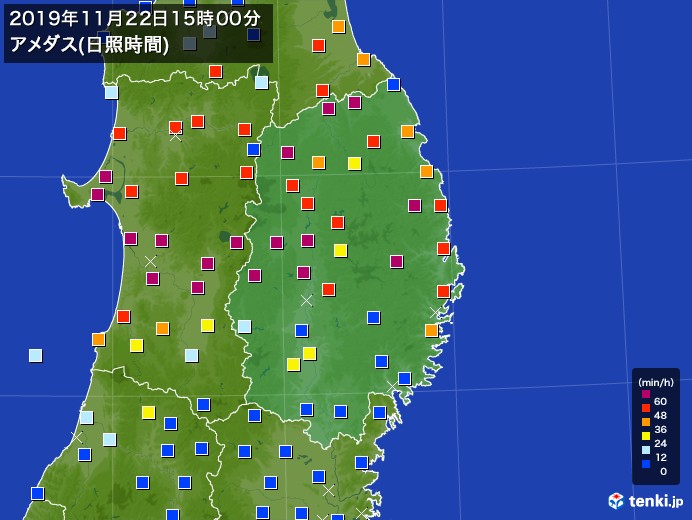Select the dark-blue legend swatch above 0
The image size is (692, 520).
(646, 464)
